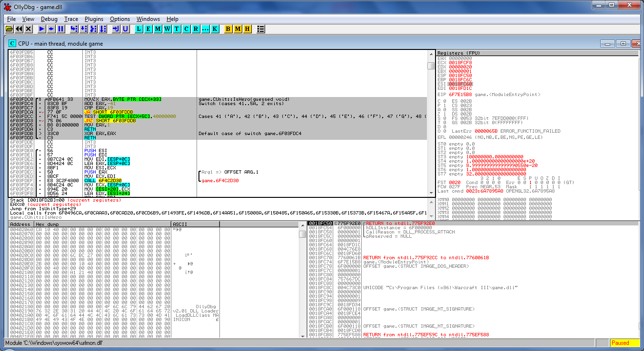Viewport: 644px width, 351px height.
Task: Click the Execute till return icon
Action: (x=116, y=29)
